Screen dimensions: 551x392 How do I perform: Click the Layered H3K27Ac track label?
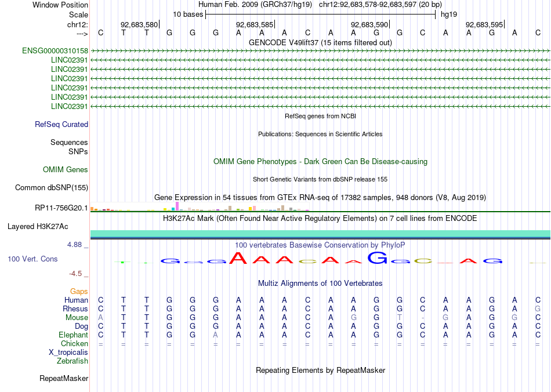[x=38, y=227]
